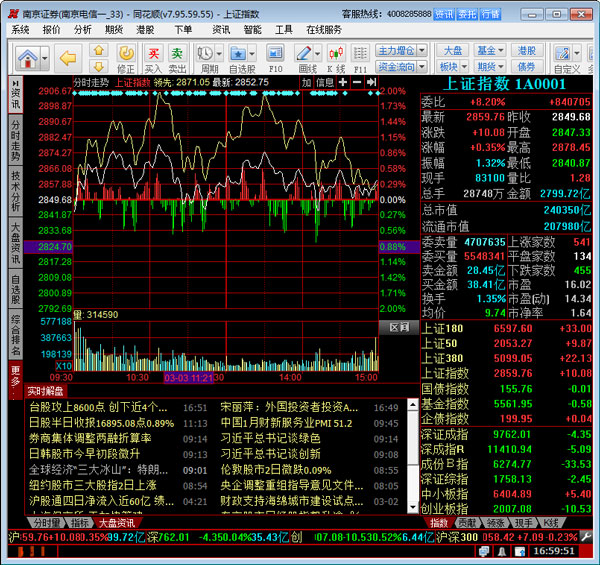Viewport: 600px width, 565px height.
Task: Open news 台股攻上8600点 创下近4个...
Action: tap(98, 407)
